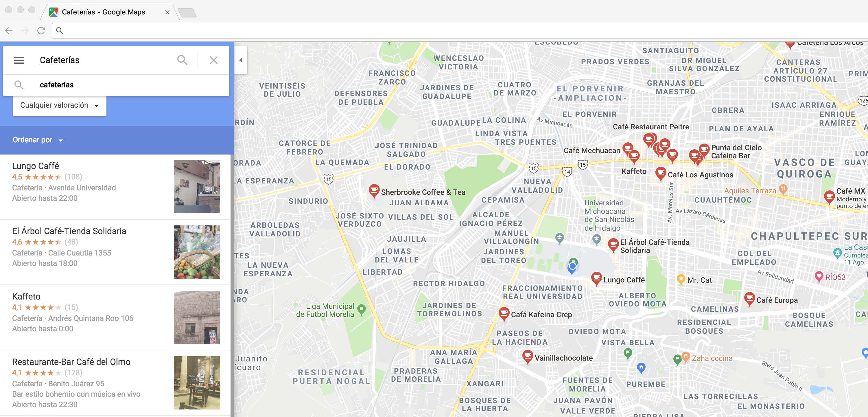Clear the Cafeterías search with X

[214, 60]
